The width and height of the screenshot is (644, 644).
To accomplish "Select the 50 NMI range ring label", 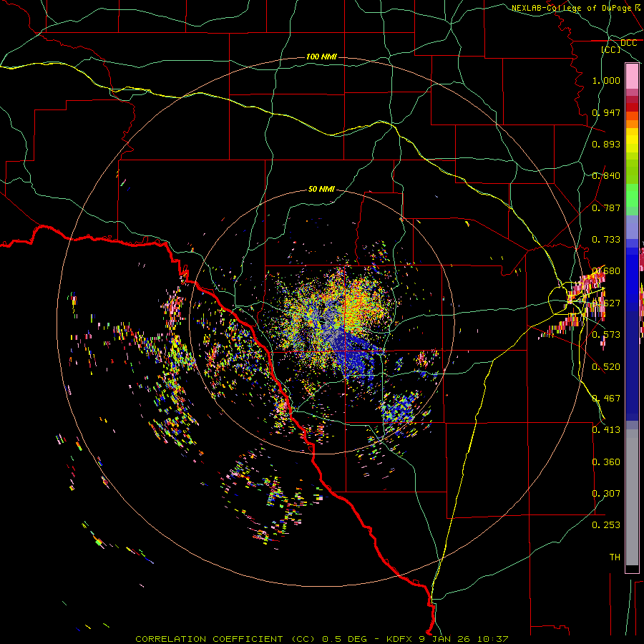I will (x=321, y=189).
